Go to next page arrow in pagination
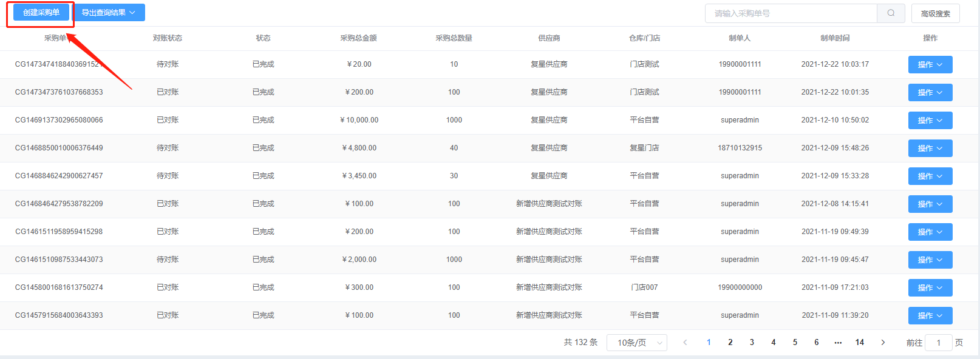Screen dimensions: 980x359 pos(883,343)
